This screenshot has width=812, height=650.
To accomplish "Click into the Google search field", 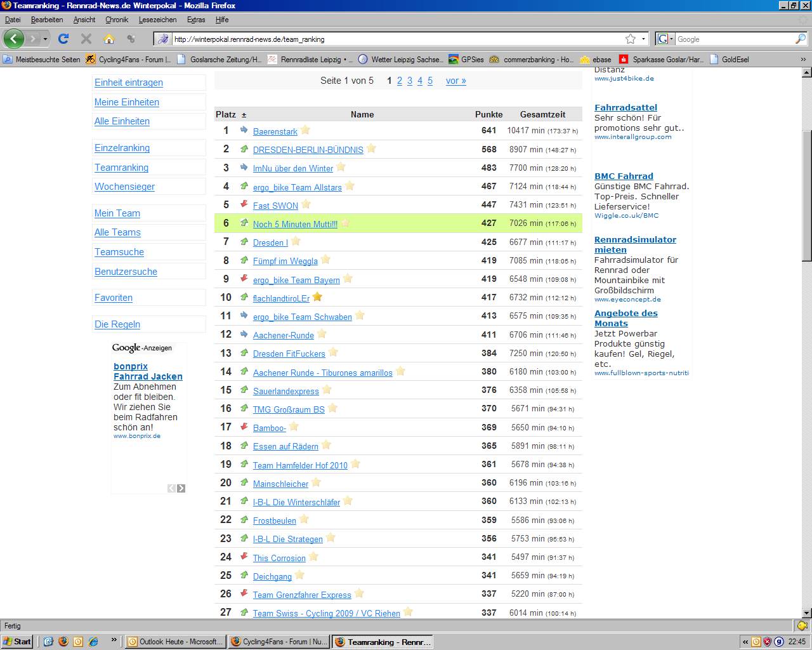I will tap(734, 39).
